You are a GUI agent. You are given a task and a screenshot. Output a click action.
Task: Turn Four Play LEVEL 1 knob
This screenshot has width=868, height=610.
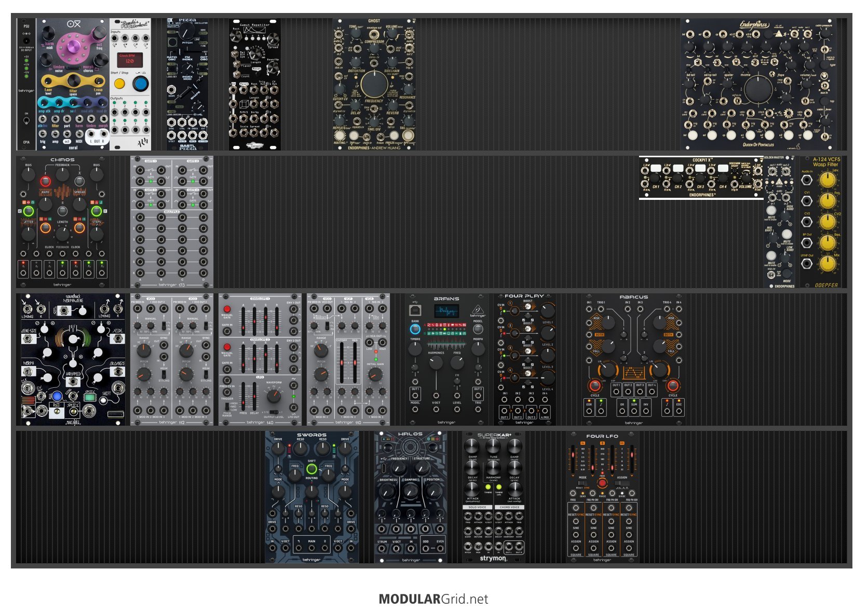coord(548,311)
